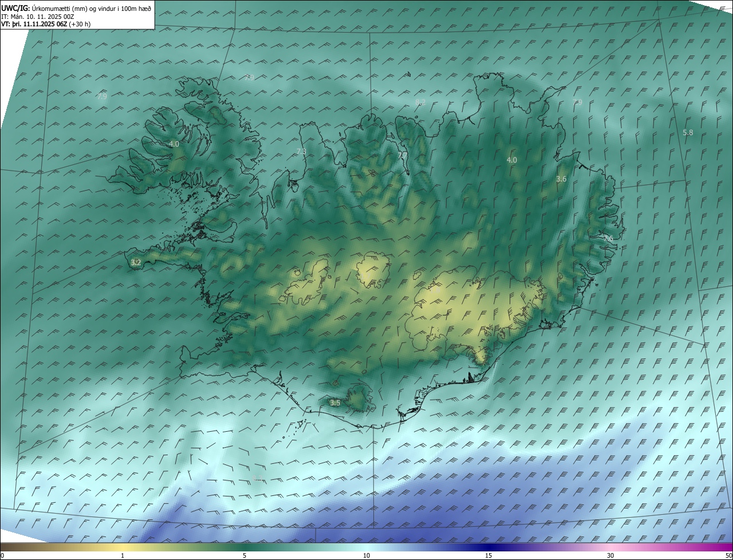
Task: Click the 7.3 value label
Action: point(301,152)
